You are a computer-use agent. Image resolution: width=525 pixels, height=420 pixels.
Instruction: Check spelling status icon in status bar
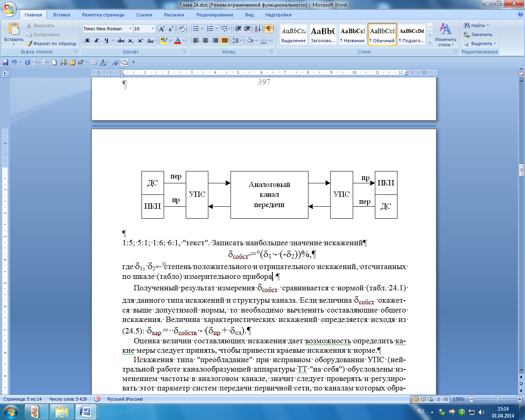point(97,399)
